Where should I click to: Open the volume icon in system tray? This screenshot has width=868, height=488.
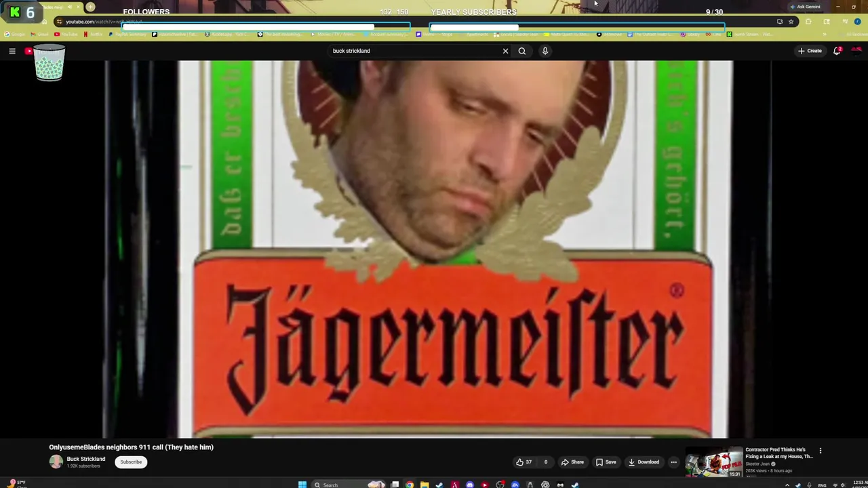[x=843, y=485]
